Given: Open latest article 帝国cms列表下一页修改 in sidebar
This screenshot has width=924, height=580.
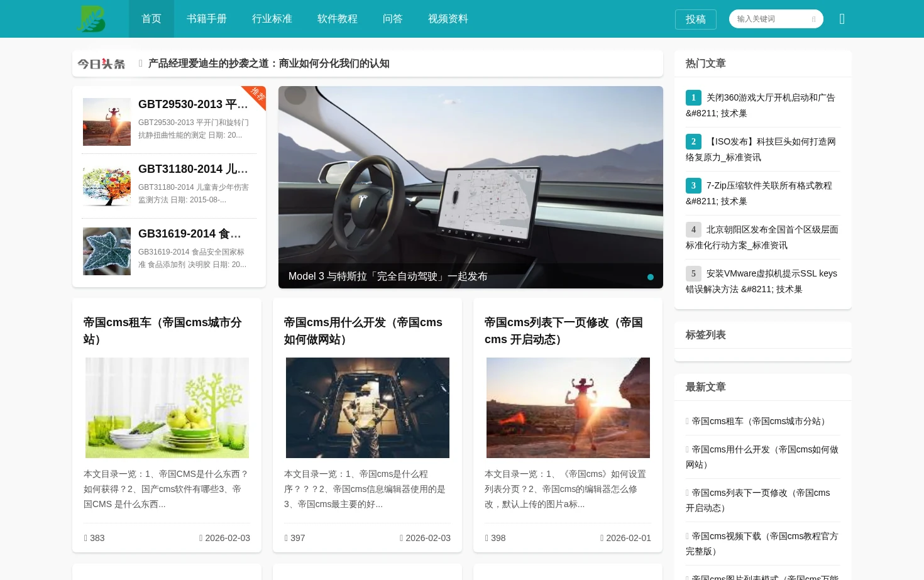Looking at the screenshot, I should [758, 500].
